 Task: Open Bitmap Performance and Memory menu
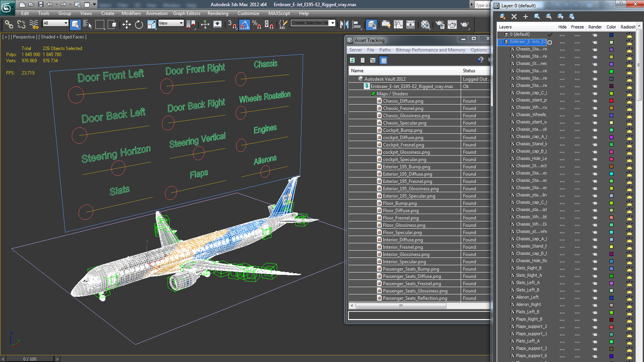430,50
